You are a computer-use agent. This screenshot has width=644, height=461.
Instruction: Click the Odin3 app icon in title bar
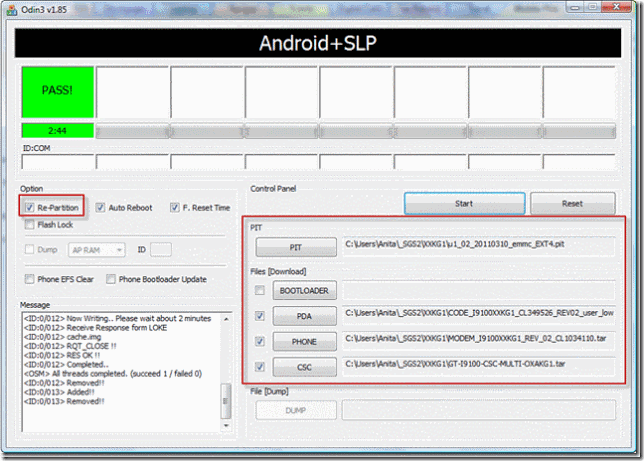tap(12, 10)
